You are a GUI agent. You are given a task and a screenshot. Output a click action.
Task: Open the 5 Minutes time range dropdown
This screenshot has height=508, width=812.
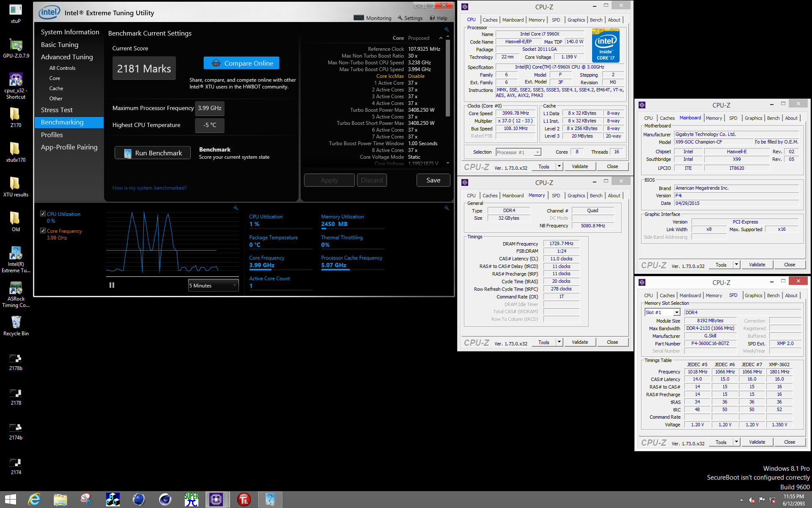click(x=213, y=286)
